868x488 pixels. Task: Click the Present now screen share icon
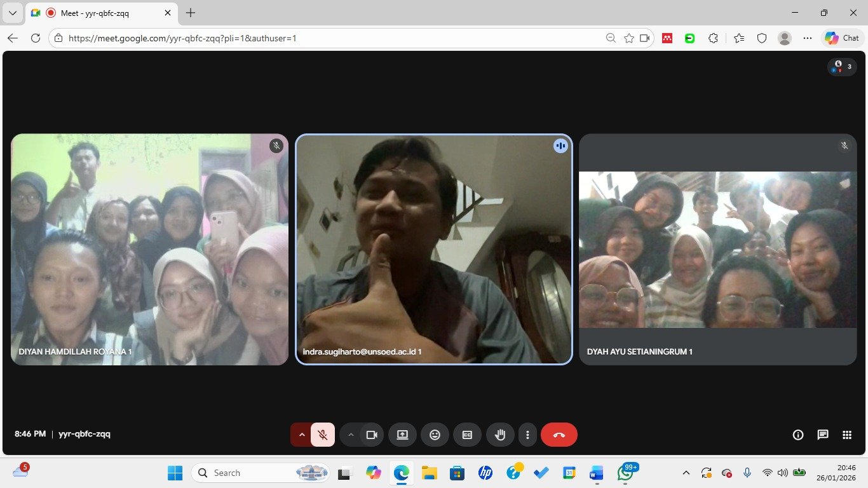[402, 435]
